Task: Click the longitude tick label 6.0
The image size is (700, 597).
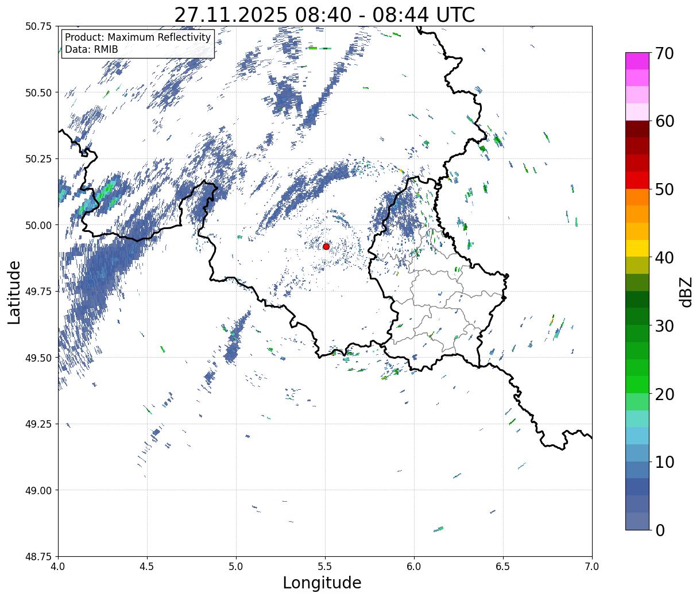Action: pyautogui.click(x=414, y=567)
